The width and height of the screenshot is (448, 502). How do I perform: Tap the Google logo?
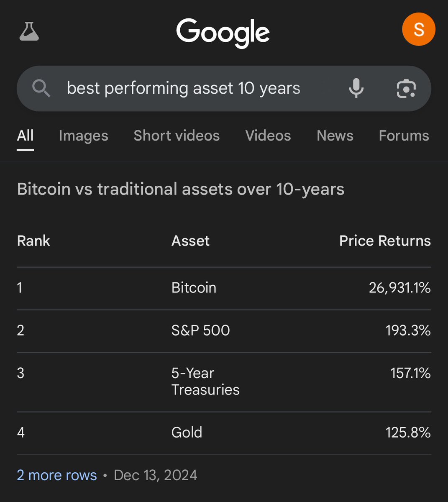[223, 33]
